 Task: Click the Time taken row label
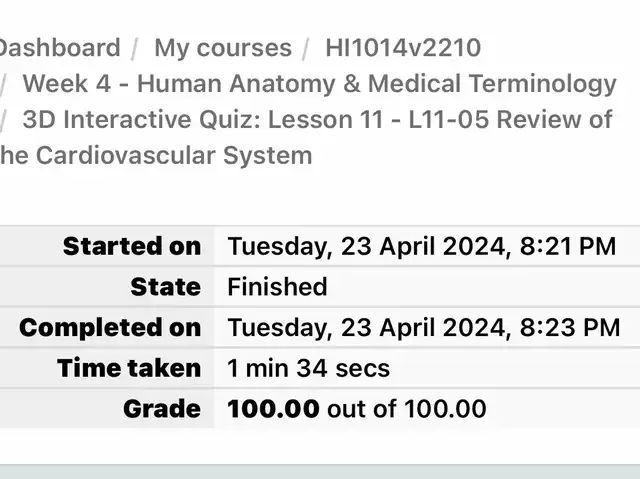click(x=129, y=368)
